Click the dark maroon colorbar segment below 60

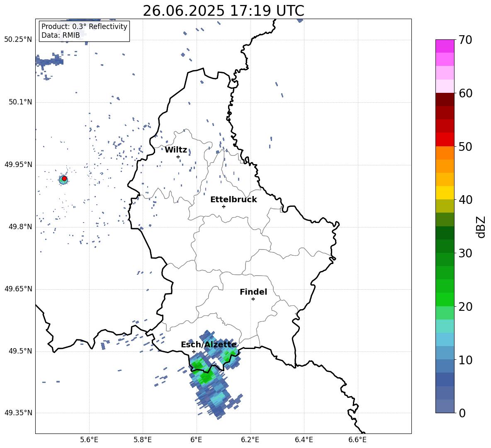445,99
